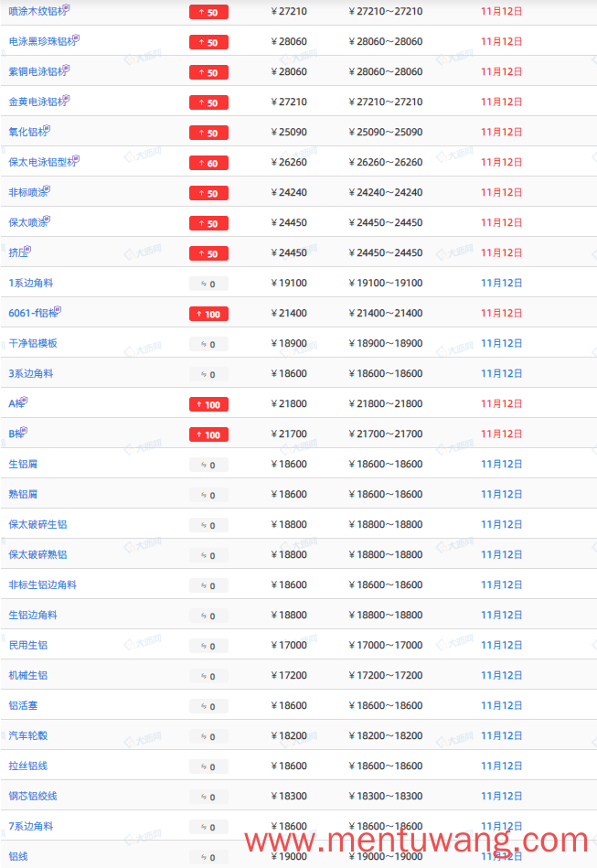Select the ¥18200 price for 汽车轮毂
This screenshot has width=597, height=868.
[x=289, y=735]
